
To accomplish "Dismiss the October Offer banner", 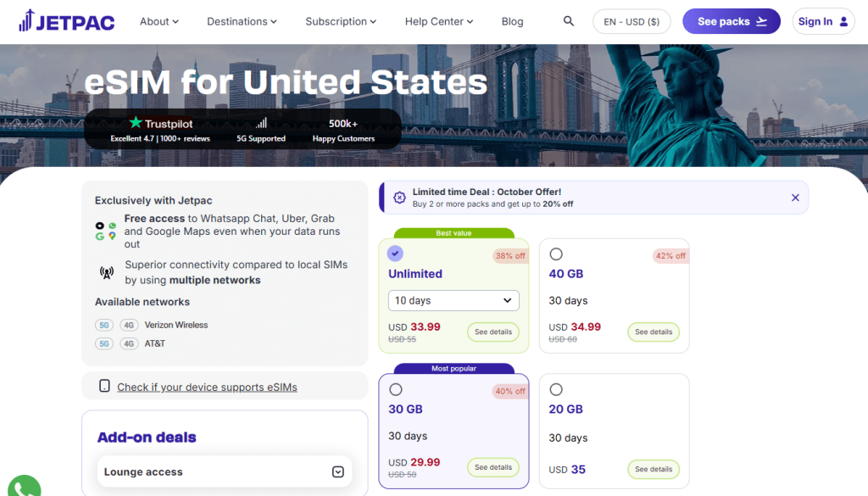I will 795,198.
